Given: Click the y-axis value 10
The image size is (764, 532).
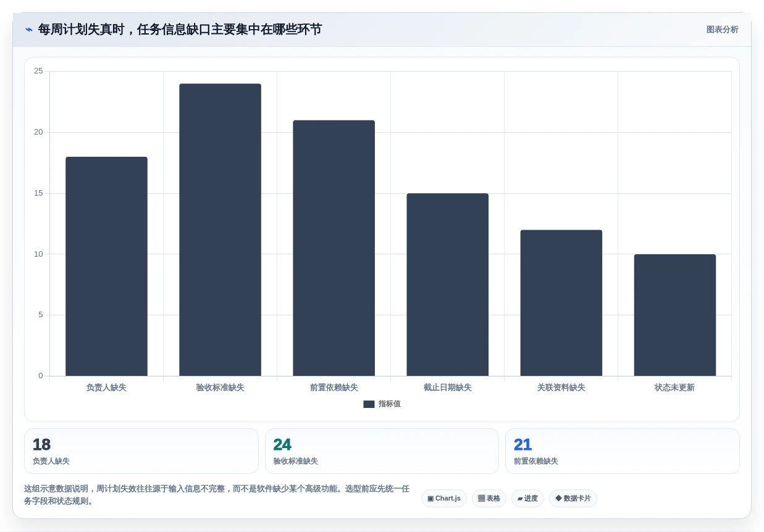Looking at the screenshot, I should [38, 254].
